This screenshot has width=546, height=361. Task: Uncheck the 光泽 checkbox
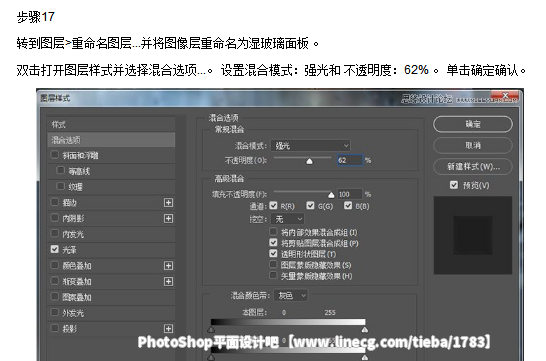(x=55, y=249)
